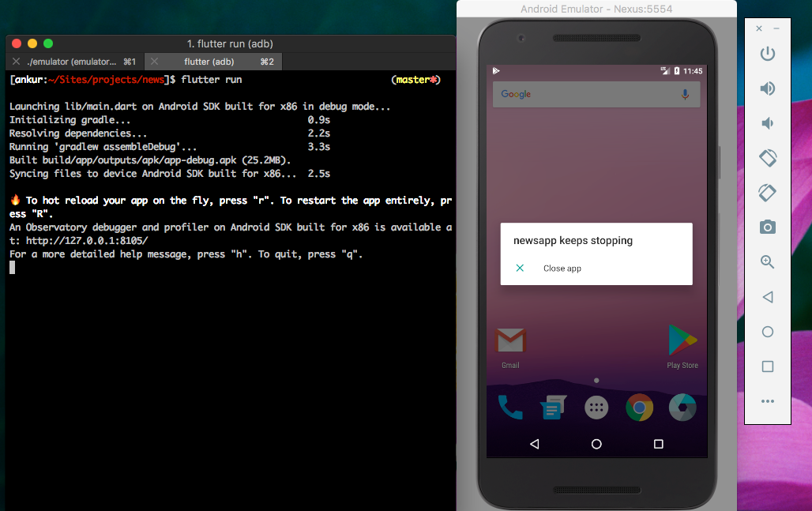Dismiss crash dialog via Close app
The image size is (812, 511).
(562, 269)
